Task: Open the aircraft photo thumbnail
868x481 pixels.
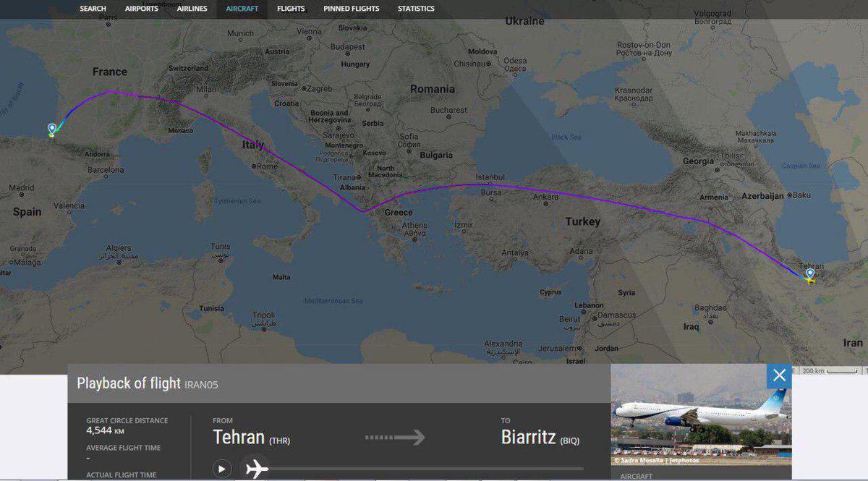Action: click(701, 414)
